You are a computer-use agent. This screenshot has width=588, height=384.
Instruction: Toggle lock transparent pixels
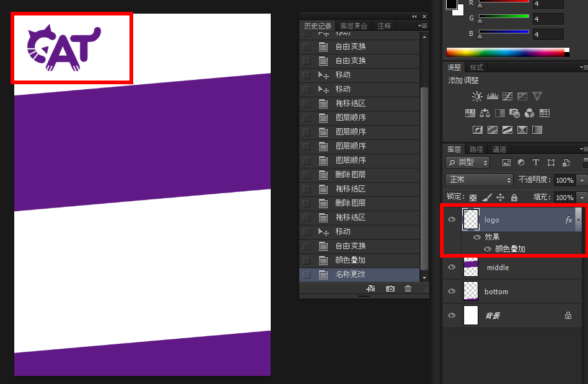(473, 197)
